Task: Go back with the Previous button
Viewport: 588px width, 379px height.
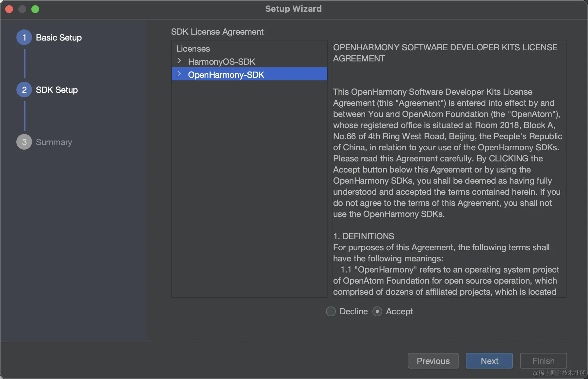Action: point(433,361)
